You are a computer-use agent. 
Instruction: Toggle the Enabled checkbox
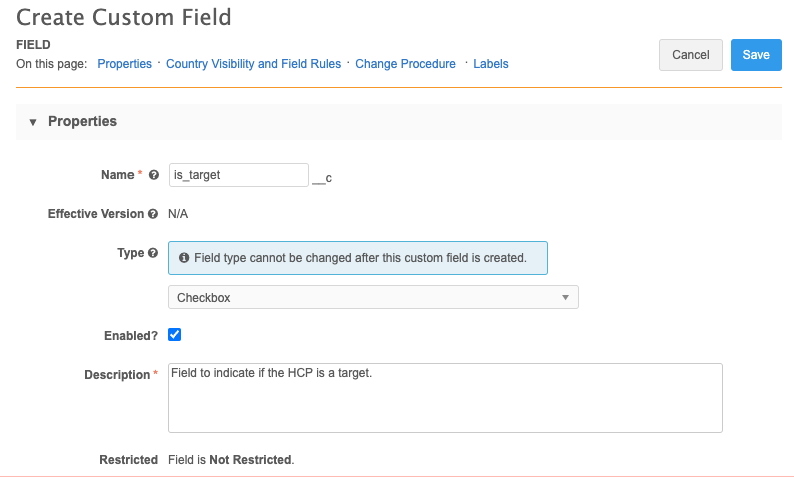pos(174,335)
